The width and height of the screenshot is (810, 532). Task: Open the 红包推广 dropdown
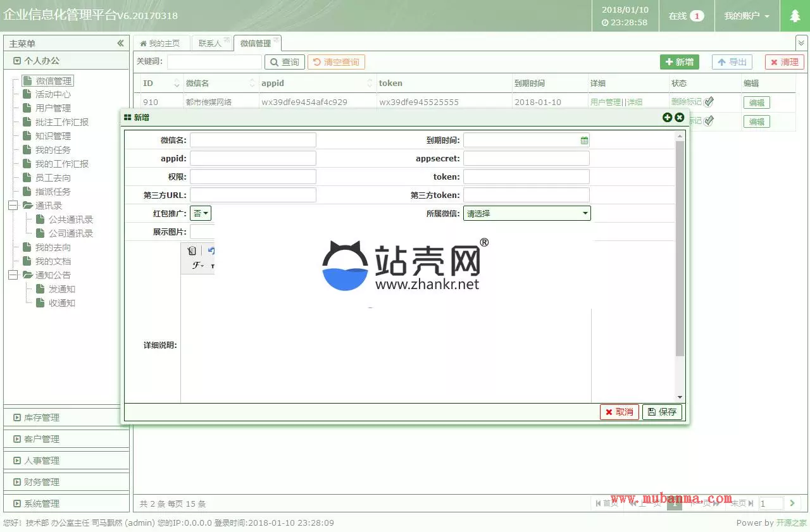(201, 214)
